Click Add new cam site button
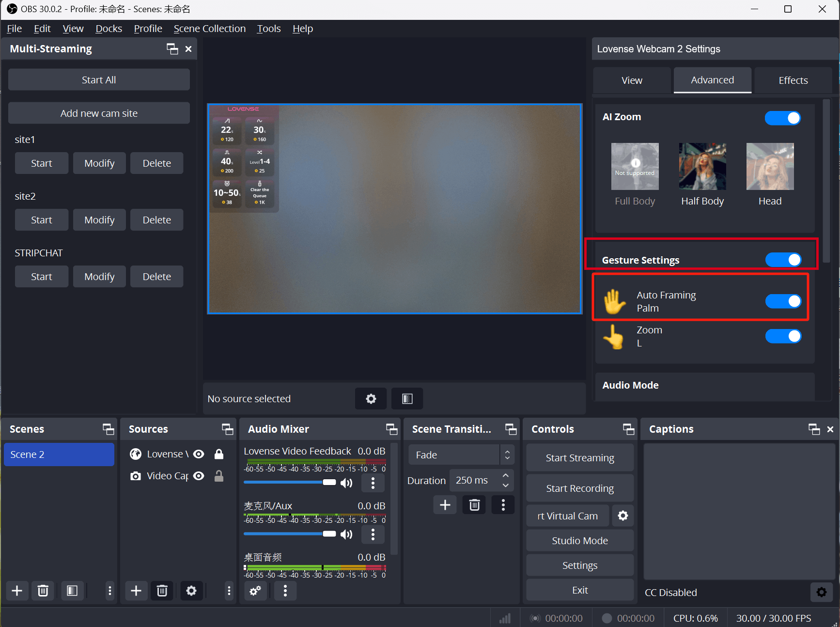This screenshot has width=840, height=627. pos(99,113)
